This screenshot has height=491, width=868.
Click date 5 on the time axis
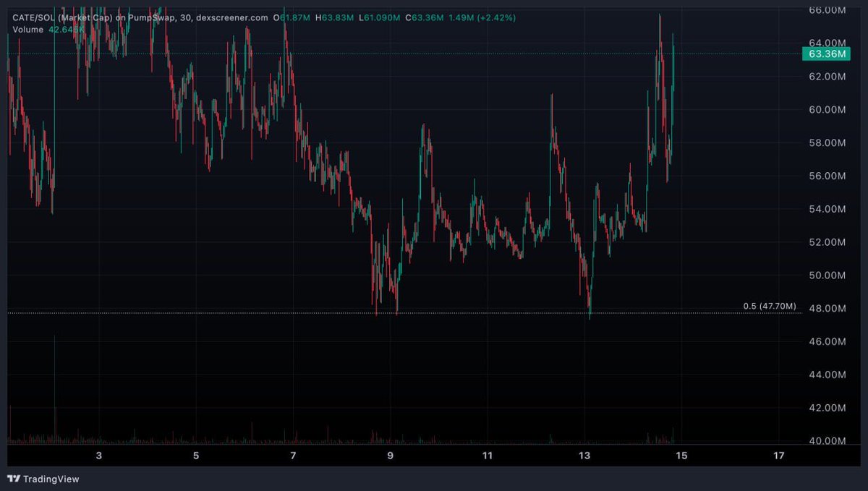(196, 456)
